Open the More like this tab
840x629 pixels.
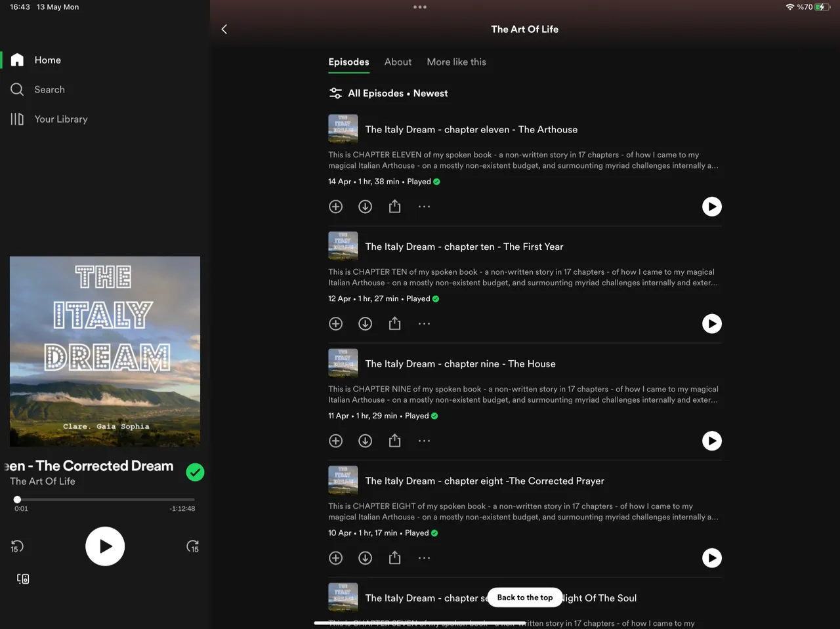pos(456,62)
